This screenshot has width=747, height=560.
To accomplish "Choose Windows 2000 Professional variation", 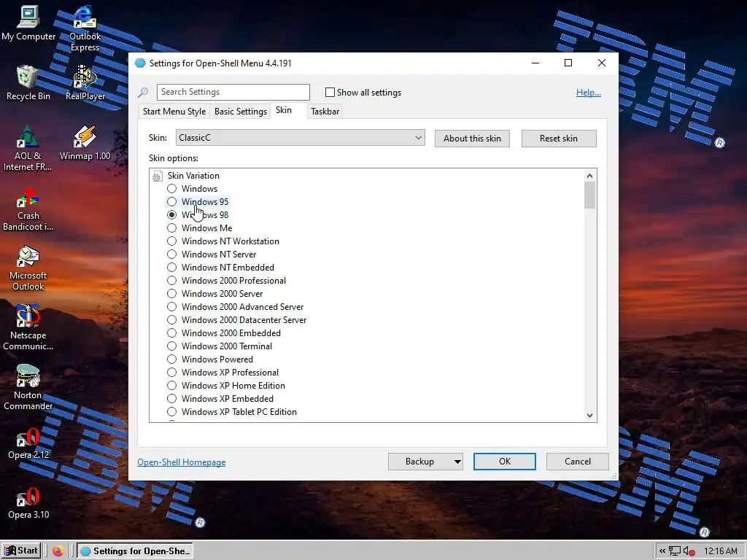I will [x=171, y=281].
